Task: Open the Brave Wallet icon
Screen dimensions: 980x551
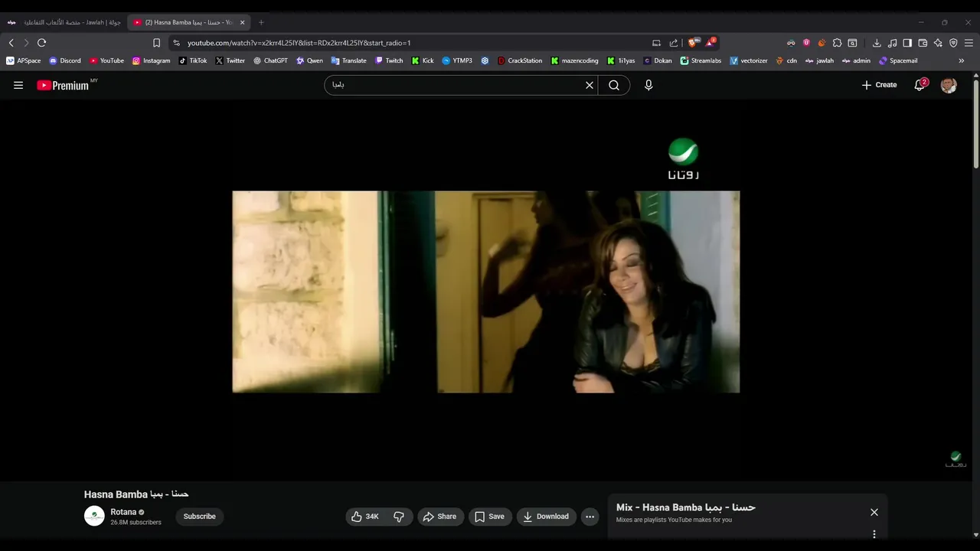Action: coord(923,43)
